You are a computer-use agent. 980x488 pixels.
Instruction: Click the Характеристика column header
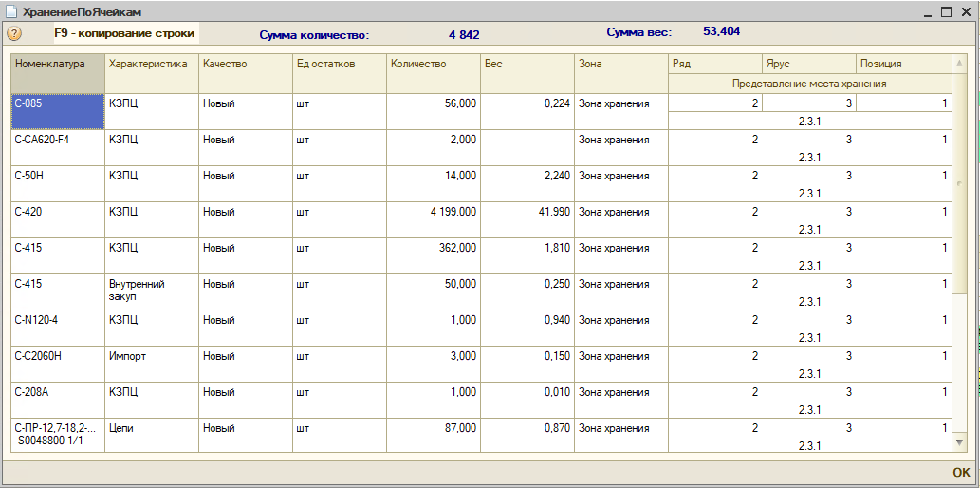point(152,74)
